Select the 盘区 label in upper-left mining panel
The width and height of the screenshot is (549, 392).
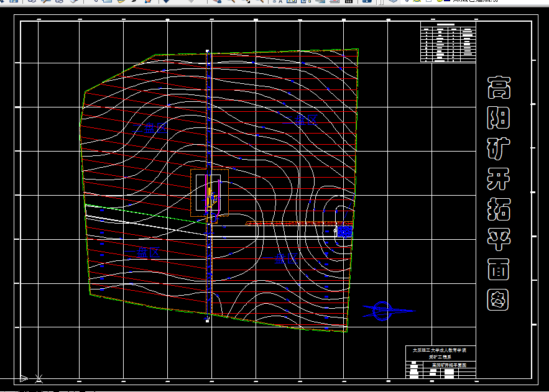[x=149, y=129]
